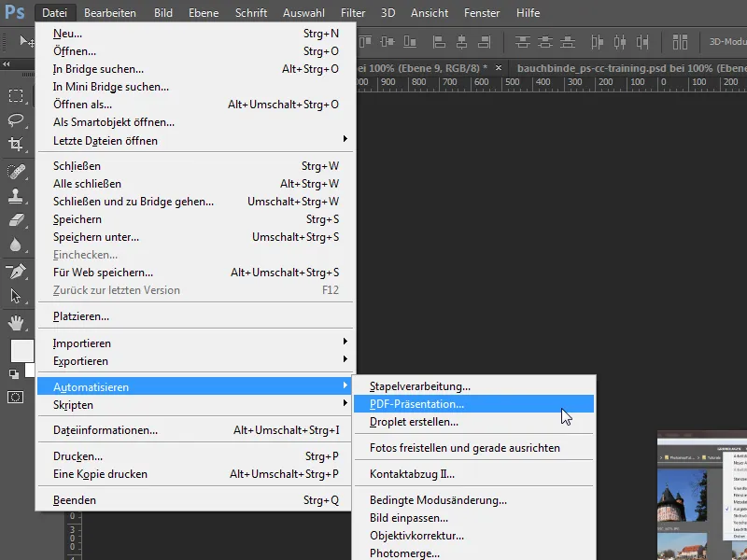Click the Distribute left edges icon
The width and height of the screenshot is (747, 560).
point(597,42)
